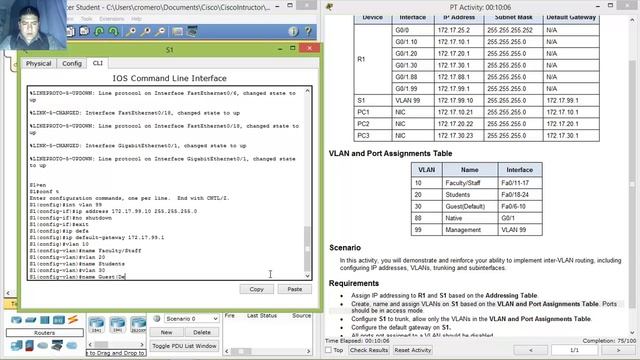Click the Reset Activity button
Viewport: 640px width, 360px height.
(413, 350)
